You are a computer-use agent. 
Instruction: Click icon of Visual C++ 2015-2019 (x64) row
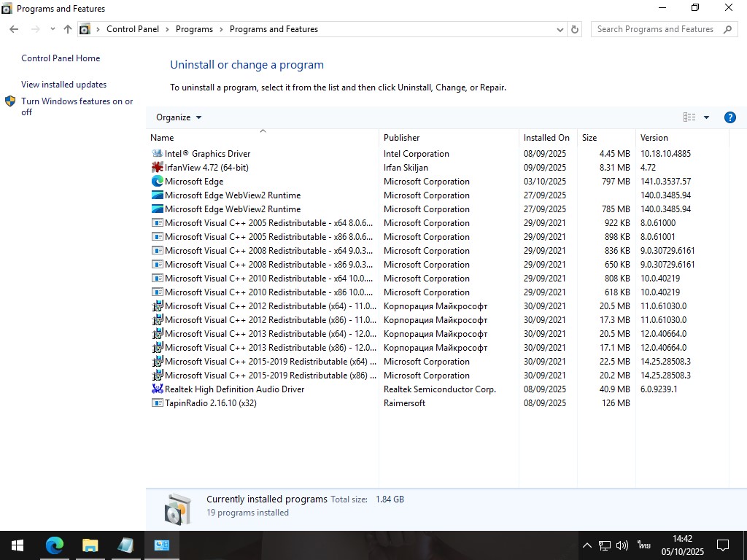158,361
